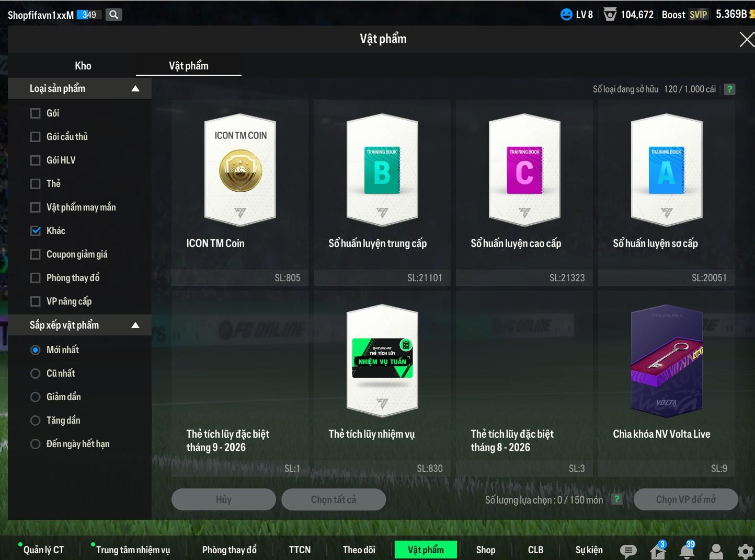The image size is (755, 560).
Task: Collapse the Sắp xếp vật phẩm section
Action: click(135, 325)
